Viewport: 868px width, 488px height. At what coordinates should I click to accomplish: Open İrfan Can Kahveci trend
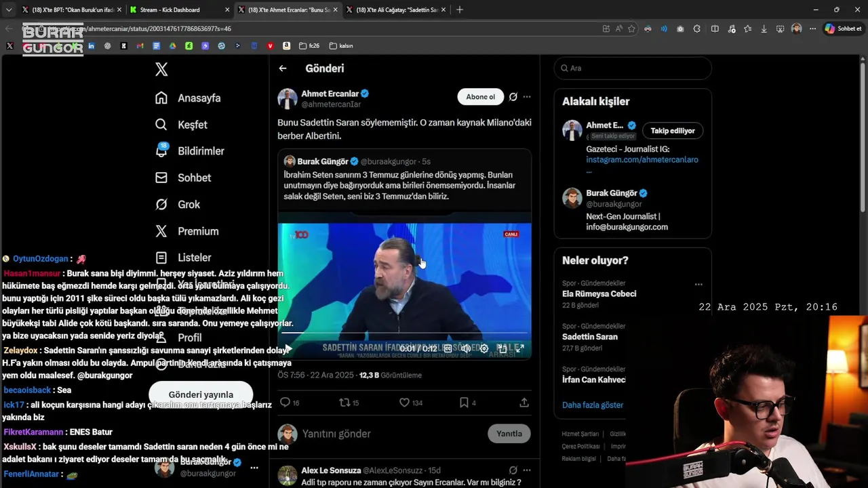[x=593, y=380]
